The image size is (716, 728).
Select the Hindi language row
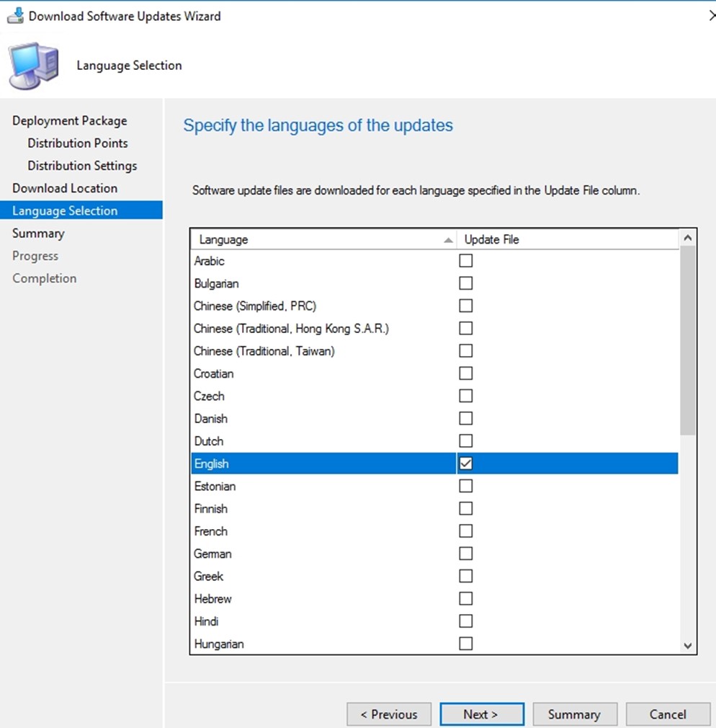click(x=434, y=621)
